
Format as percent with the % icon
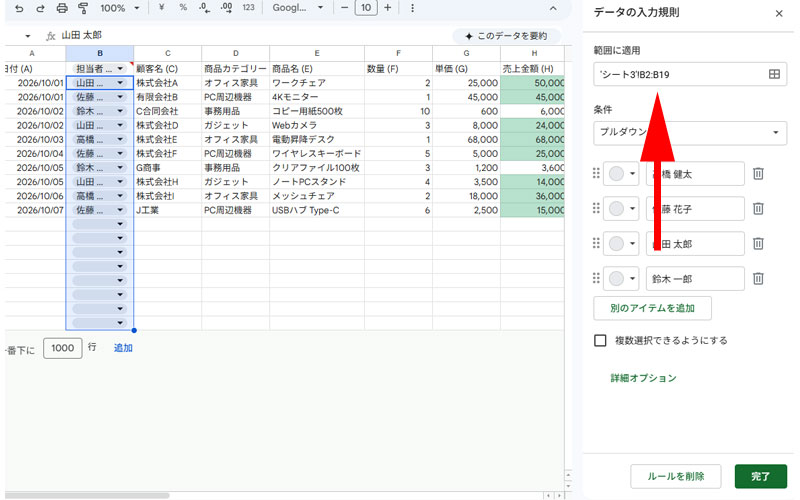click(183, 8)
